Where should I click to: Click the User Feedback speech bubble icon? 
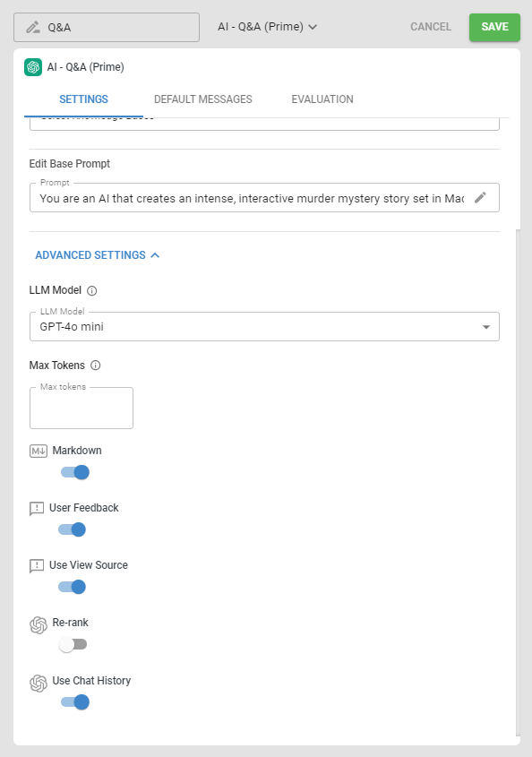(37, 508)
